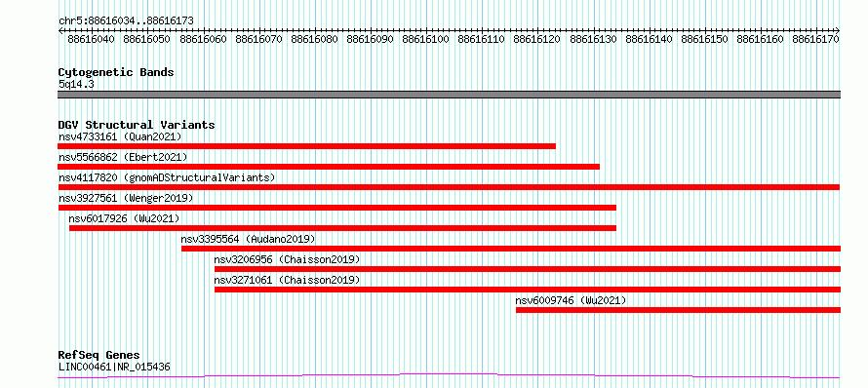Click ruler position 88616060
Image resolution: width=868 pixels, height=388 pixels.
203,39
